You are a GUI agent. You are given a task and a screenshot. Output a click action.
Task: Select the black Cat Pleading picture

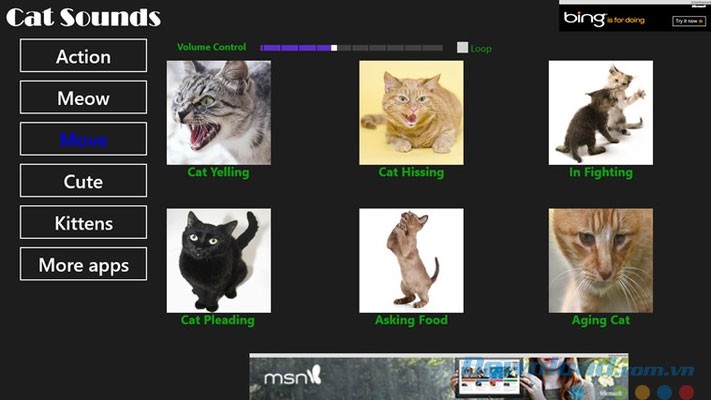point(218,260)
